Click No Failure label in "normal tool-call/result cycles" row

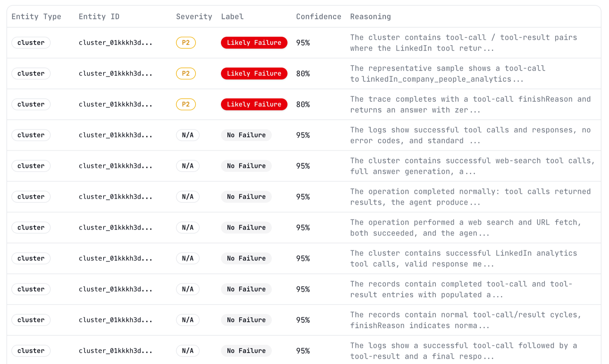tap(246, 320)
